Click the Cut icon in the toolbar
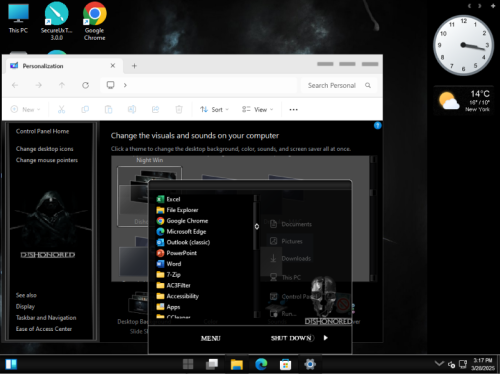 (62, 109)
